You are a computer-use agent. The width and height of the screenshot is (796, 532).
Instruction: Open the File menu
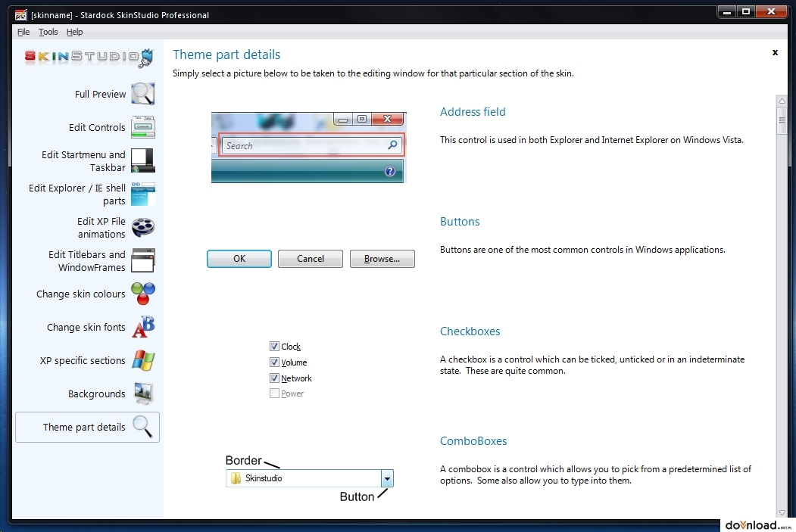coord(23,32)
